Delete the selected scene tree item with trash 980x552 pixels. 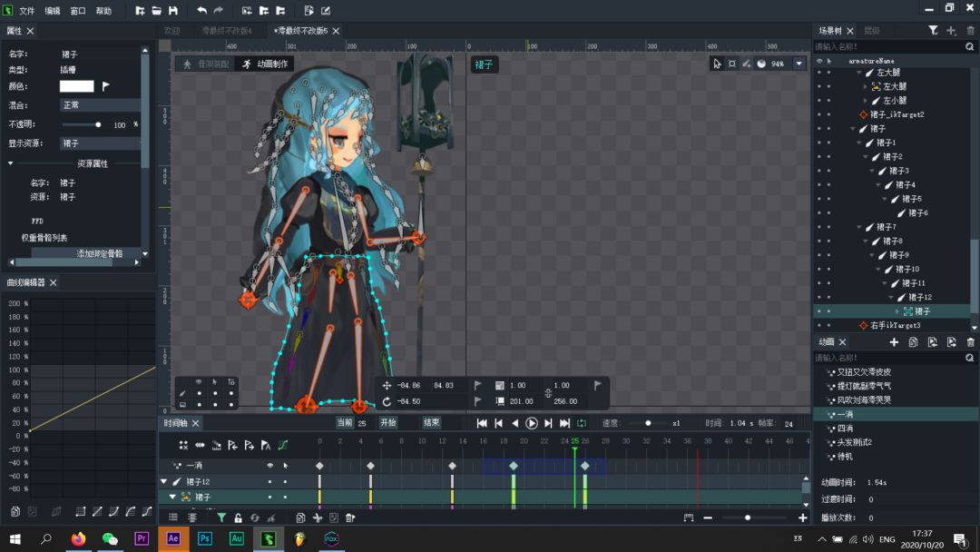tap(970, 30)
